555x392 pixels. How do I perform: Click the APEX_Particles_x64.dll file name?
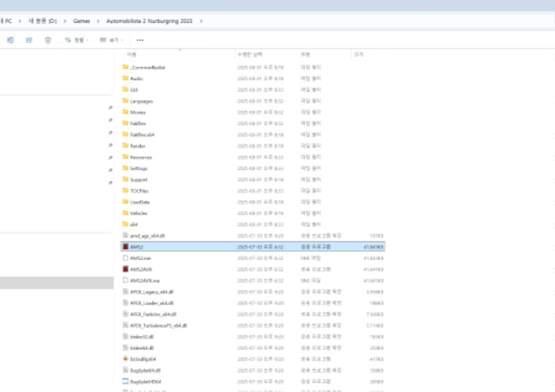click(x=153, y=314)
